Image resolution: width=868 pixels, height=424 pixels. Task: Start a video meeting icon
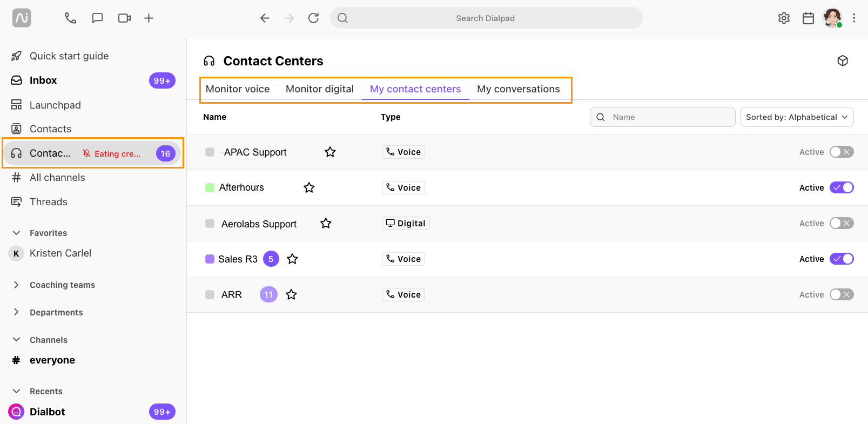124,18
